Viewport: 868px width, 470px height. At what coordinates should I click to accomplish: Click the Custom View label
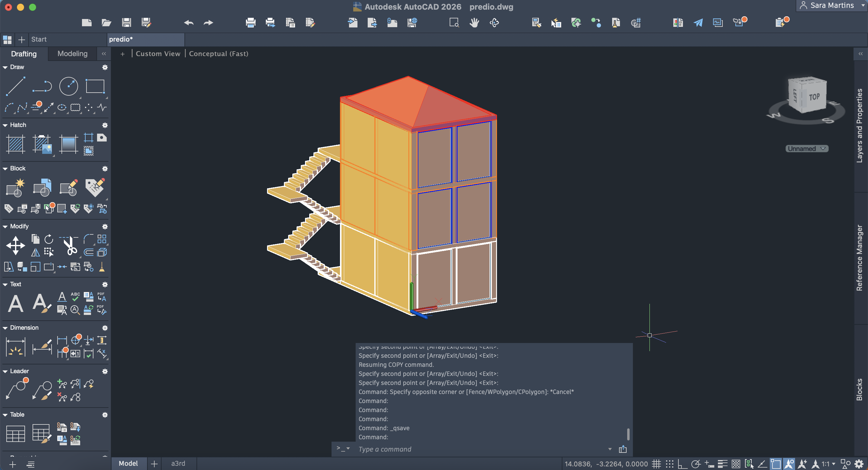pos(158,54)
